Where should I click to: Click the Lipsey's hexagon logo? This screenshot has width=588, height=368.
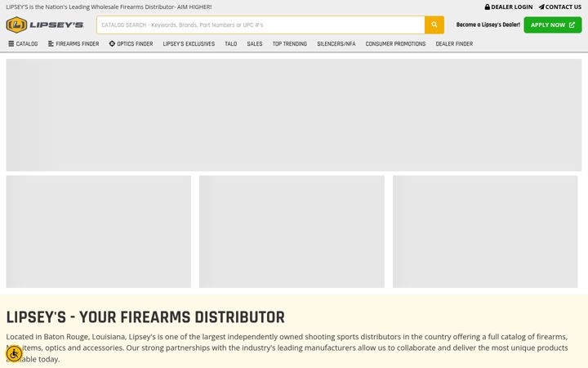(16, 25)
